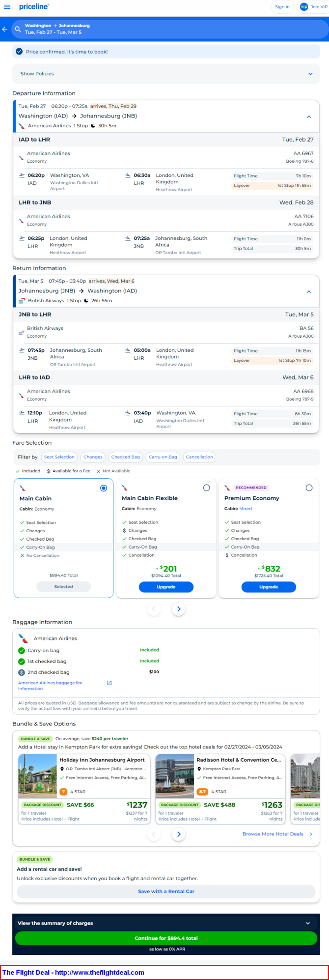
Task: Click Join VIP link
Action: [319, 7]
